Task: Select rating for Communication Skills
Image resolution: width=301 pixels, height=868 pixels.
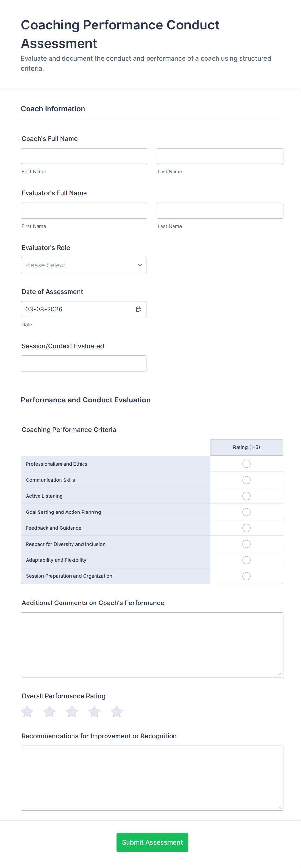Action: point(246,480)
